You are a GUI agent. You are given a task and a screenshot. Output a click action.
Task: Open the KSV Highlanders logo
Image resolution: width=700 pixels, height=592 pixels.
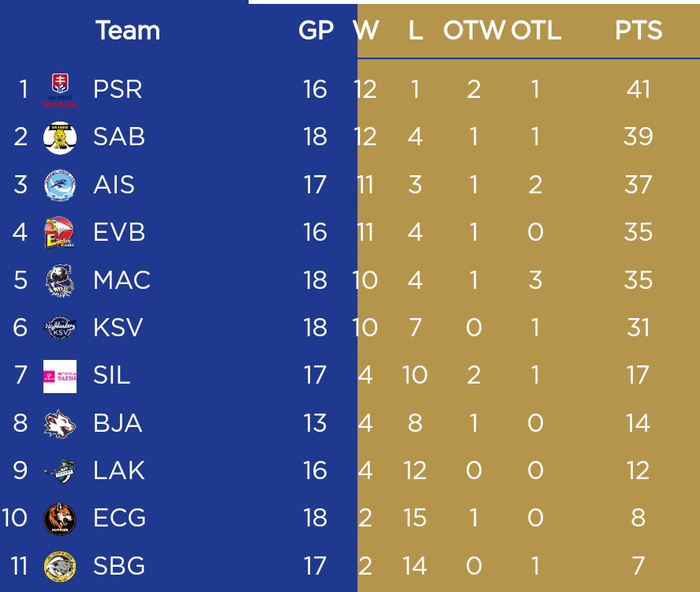(x=60, y=328)
